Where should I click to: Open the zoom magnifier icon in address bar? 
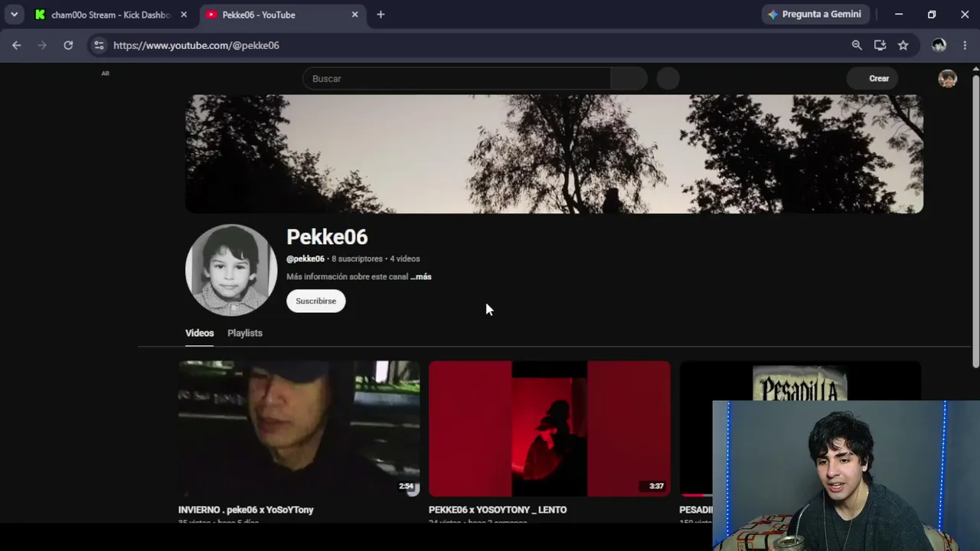[x=857, y=45]
